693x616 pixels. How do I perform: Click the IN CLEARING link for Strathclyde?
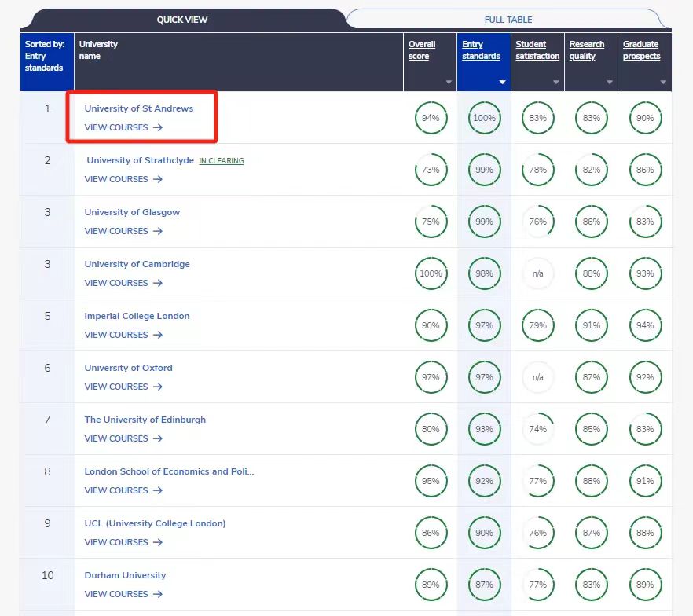pyautogui.click(x=222, y=161)
